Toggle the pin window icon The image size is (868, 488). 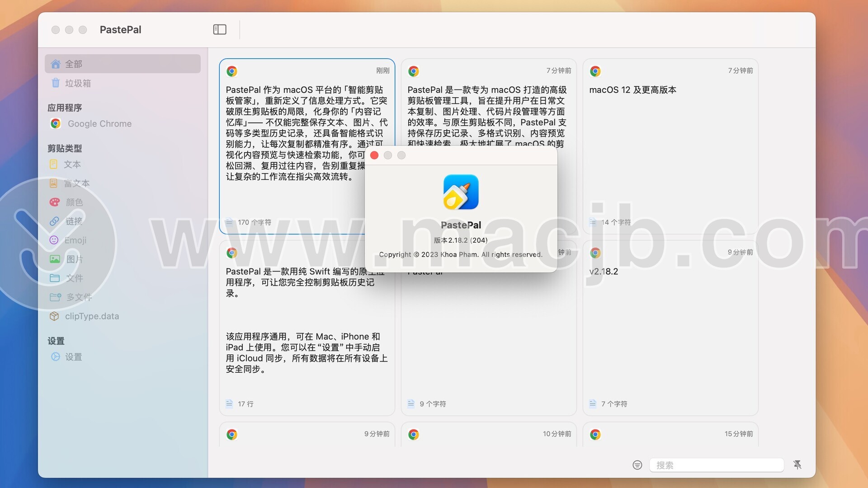pyautogui.click(x=797, y=465)
